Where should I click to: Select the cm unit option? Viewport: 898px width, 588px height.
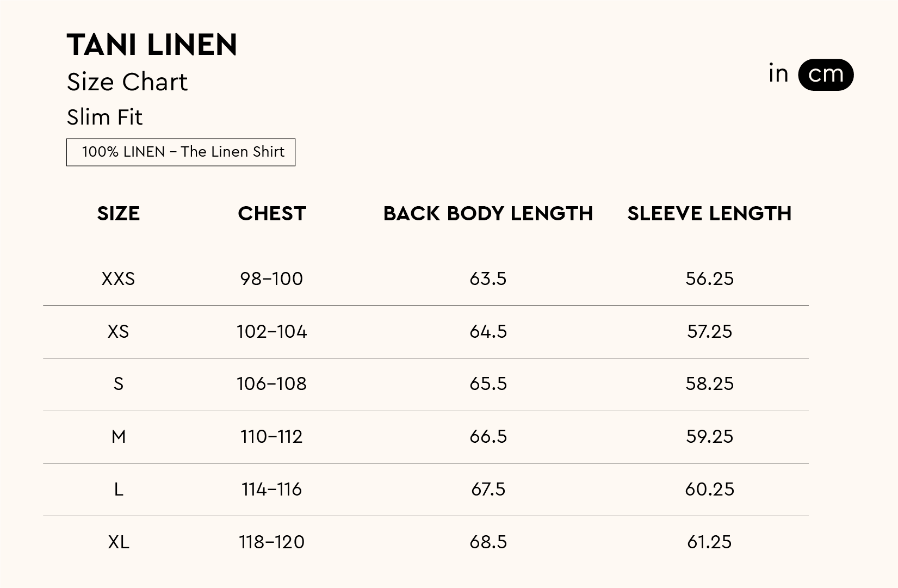coord(825,75)
